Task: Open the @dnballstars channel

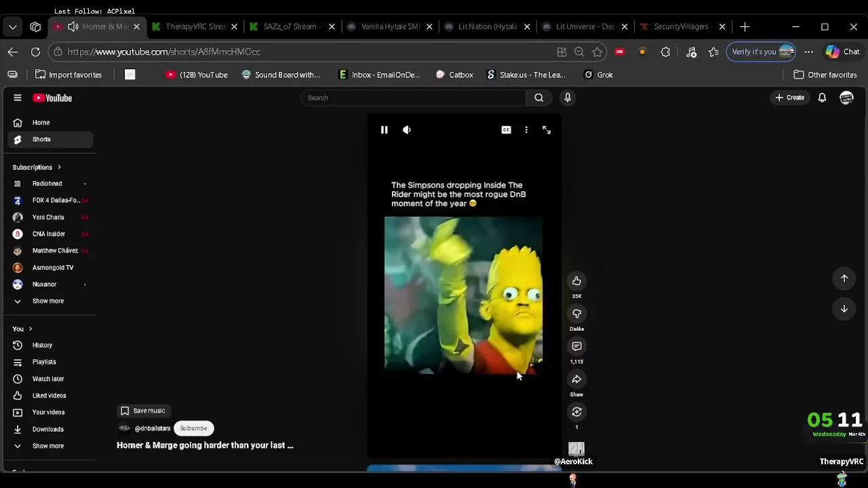Action: pyautogui.click(x=152, y=428)
